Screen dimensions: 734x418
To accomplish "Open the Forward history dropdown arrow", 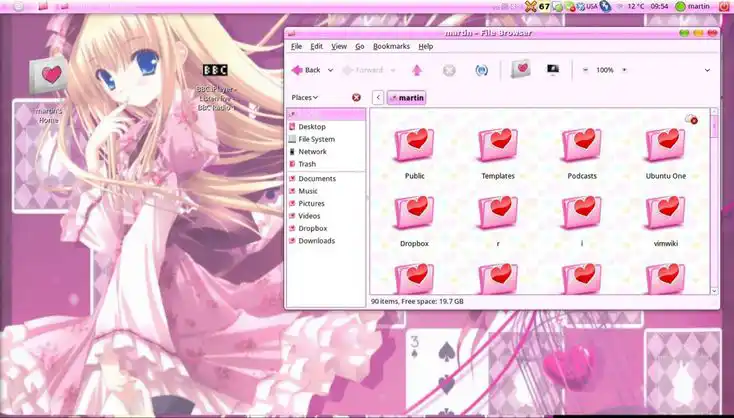I will [x=393, y=70].
